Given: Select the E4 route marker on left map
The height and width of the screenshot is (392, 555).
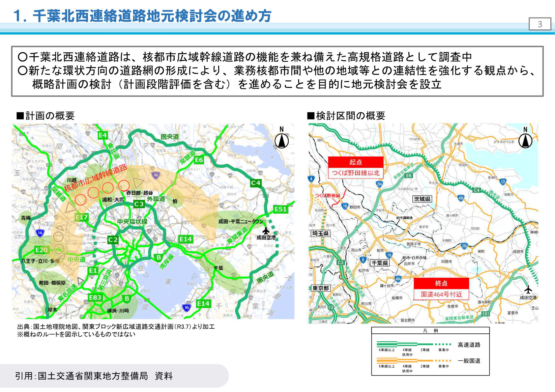Looking at the screenshot, I should point(103,135).
